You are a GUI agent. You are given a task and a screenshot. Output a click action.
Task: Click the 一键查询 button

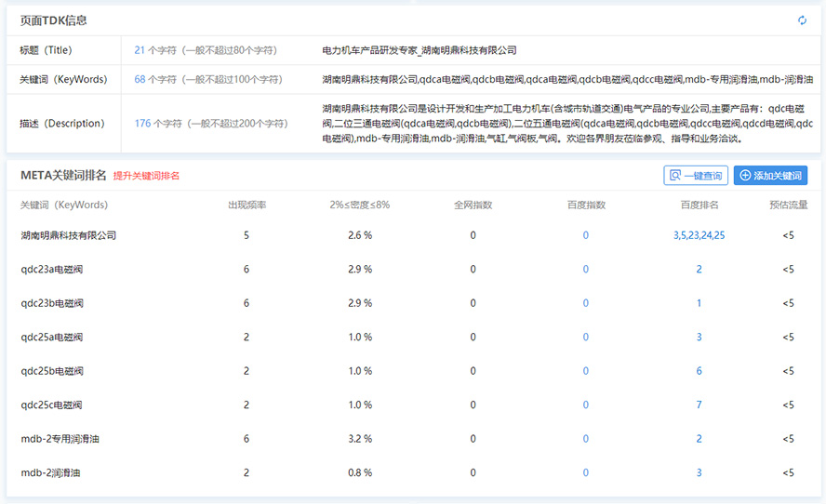[x=696, y=176]
